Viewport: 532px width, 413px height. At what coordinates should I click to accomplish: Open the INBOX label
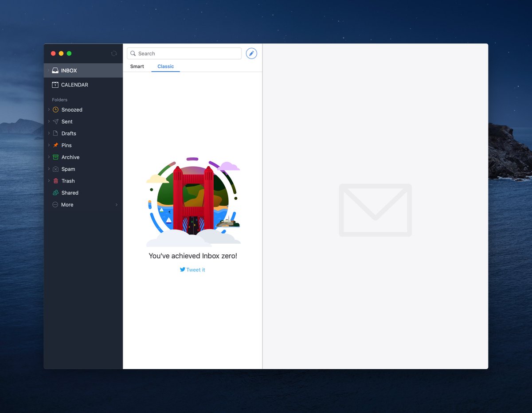[69, 70]
